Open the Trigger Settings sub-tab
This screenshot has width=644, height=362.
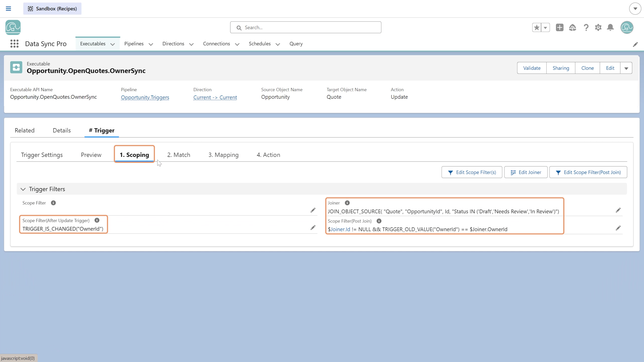42,155
